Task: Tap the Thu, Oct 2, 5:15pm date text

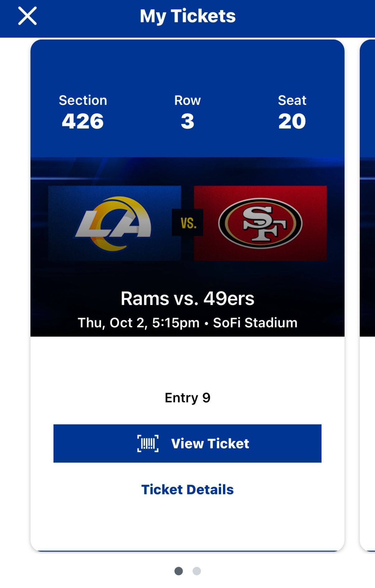Action: pyautogui.click(x=138, y=323)
